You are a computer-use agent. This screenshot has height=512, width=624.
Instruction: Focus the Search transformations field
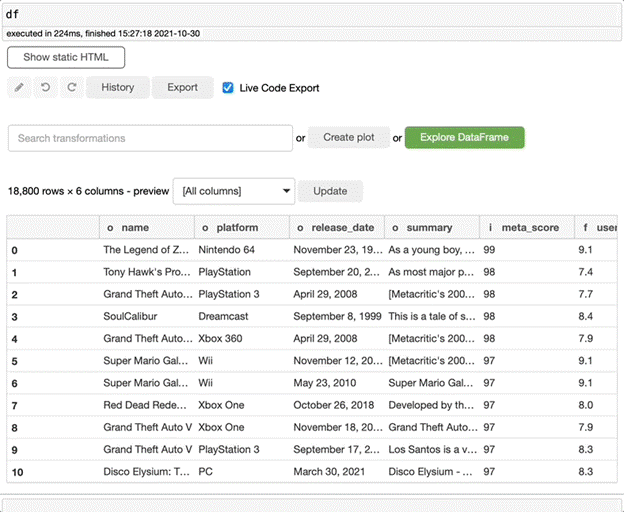click(x=150, y=138)
